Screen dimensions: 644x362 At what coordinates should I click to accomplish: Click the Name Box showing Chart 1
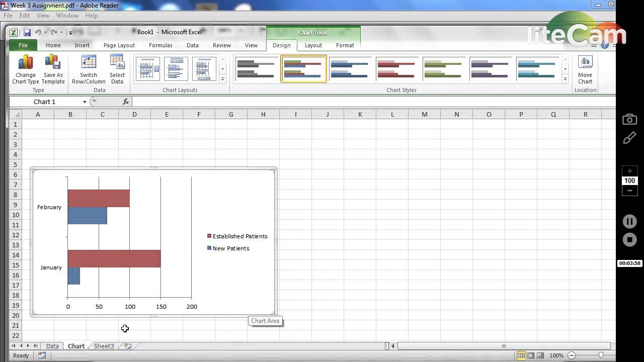pos(45,102)
